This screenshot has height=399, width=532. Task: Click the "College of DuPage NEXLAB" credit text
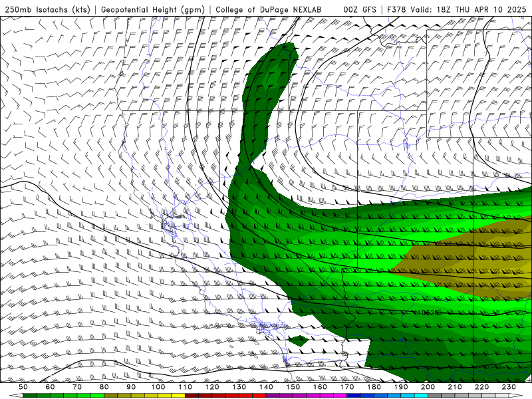tap(269, 9)
